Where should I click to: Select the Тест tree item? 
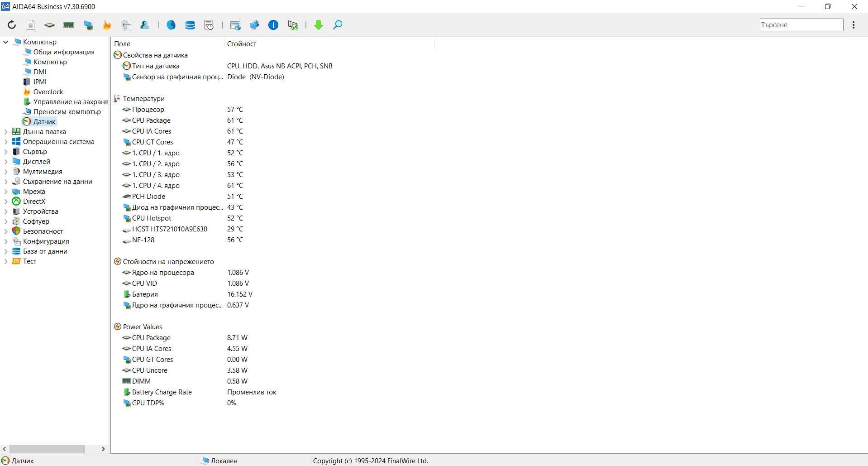[x=29, y=261]
